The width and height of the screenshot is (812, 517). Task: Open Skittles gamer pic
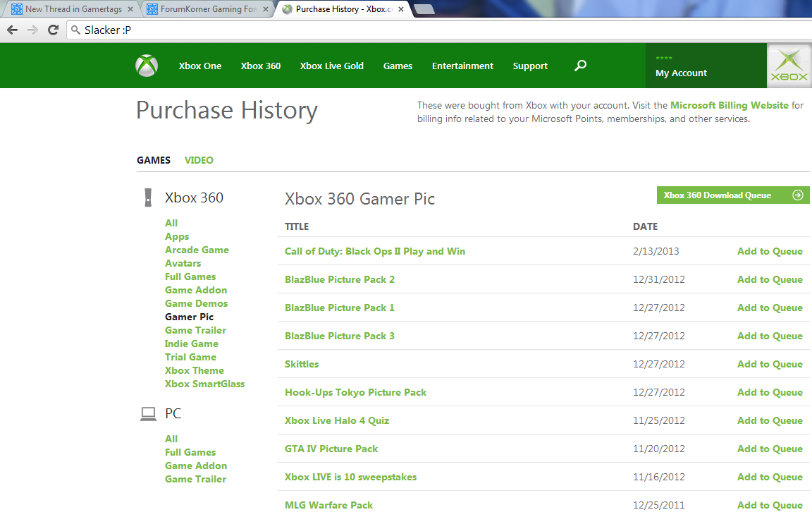[x=302, y=364]
